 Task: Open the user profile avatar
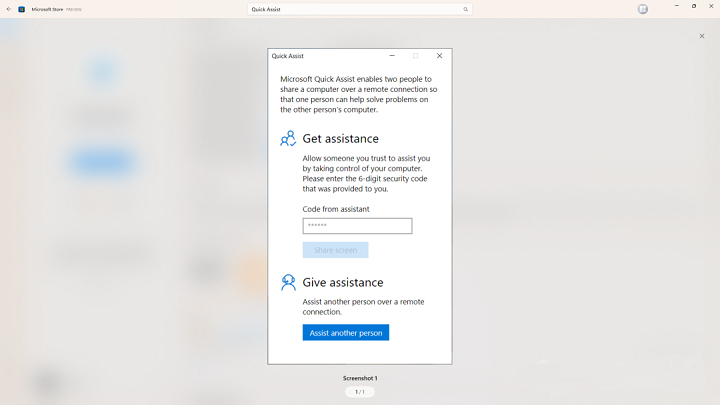click(x=643, y=9)
